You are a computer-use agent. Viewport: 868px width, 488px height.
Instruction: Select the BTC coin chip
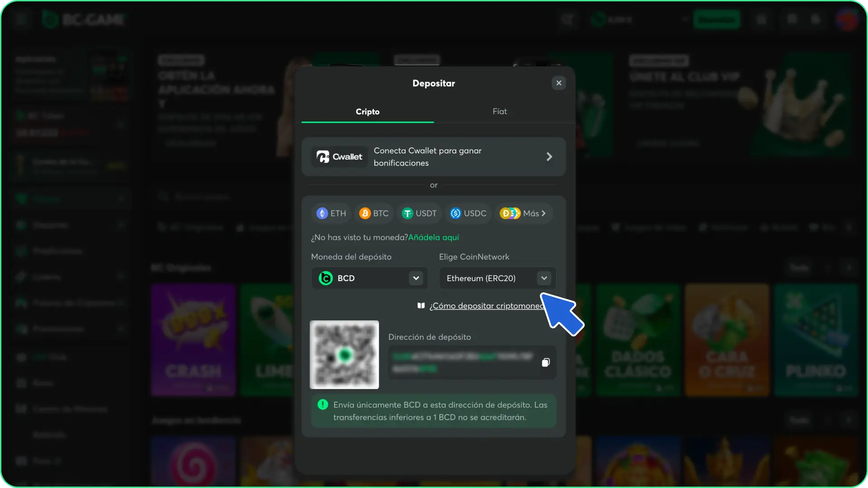point(373,213)
